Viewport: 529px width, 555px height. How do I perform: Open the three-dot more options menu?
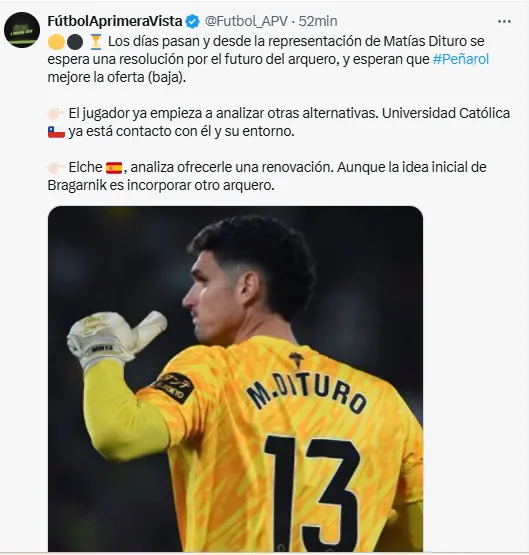pyautogui.click(x=504, y=22)
